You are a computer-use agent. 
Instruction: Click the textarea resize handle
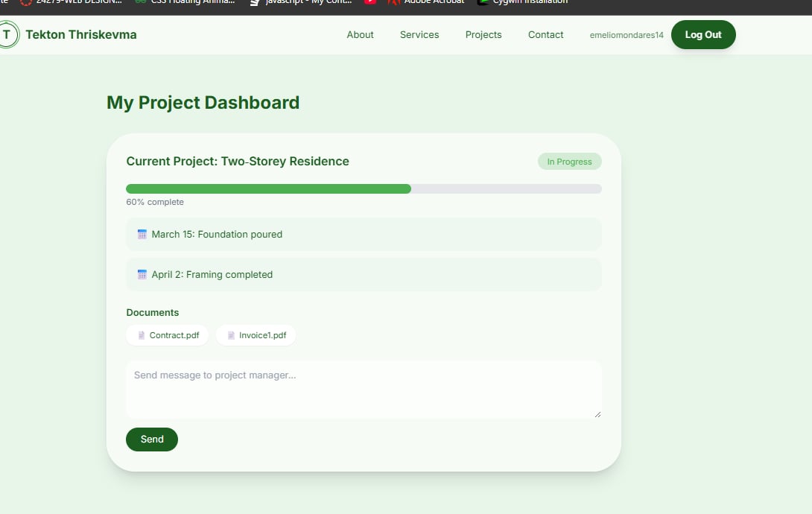coord(597,414)
